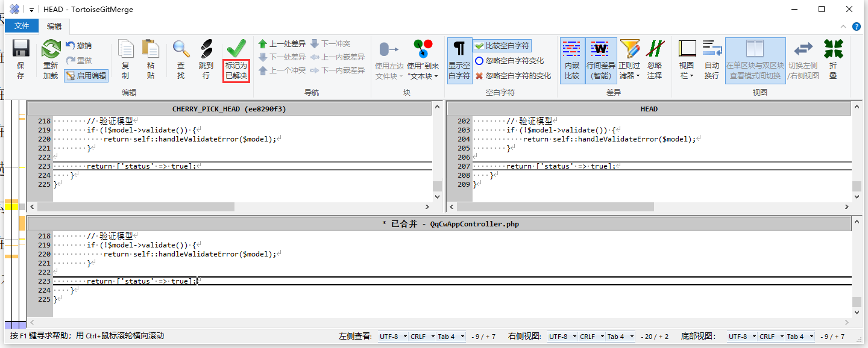Click CHERRY_PICK_HEAD (ee8290f3) pane header
The height and width of the screenshot is (348, 868).
[229, 109]
